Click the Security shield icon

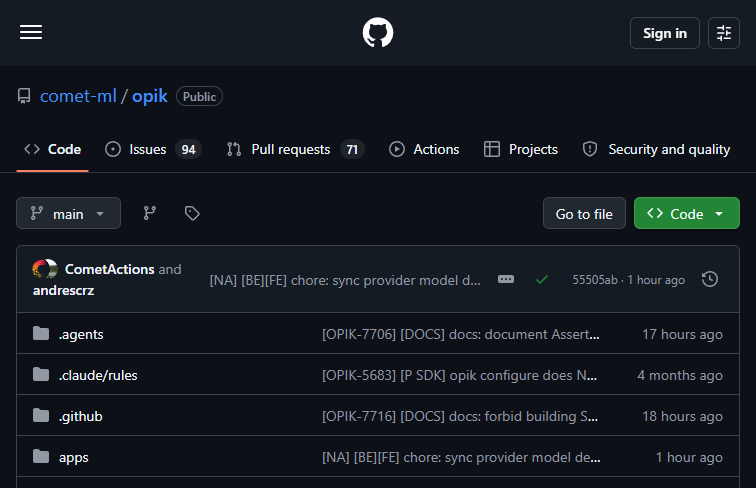tap(590, 149)
